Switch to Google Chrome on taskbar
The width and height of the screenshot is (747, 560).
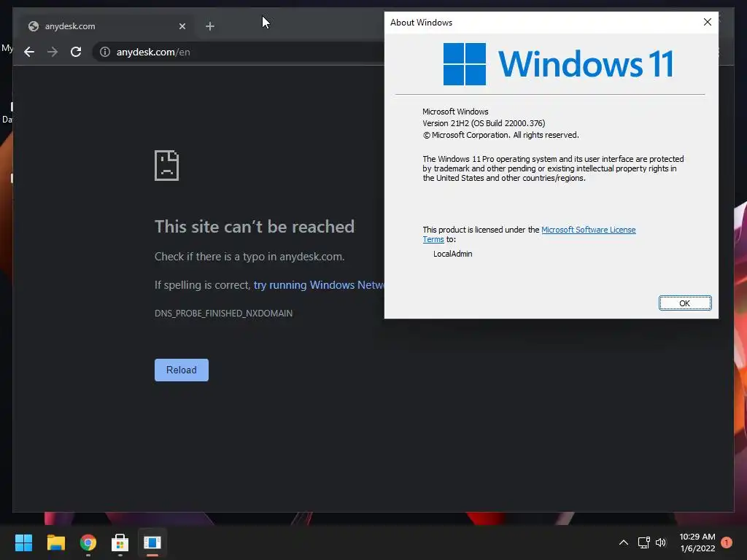click(x=88, y=542)
